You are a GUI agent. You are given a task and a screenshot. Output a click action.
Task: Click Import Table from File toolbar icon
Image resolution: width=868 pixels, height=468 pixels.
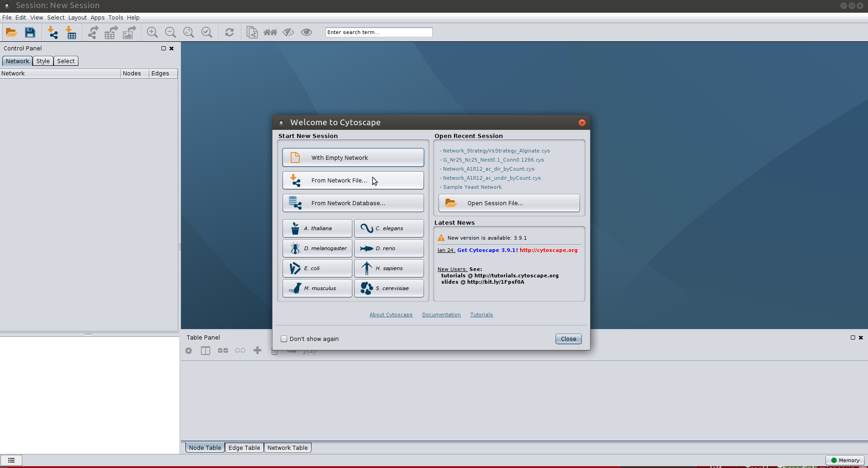point(71,32)
